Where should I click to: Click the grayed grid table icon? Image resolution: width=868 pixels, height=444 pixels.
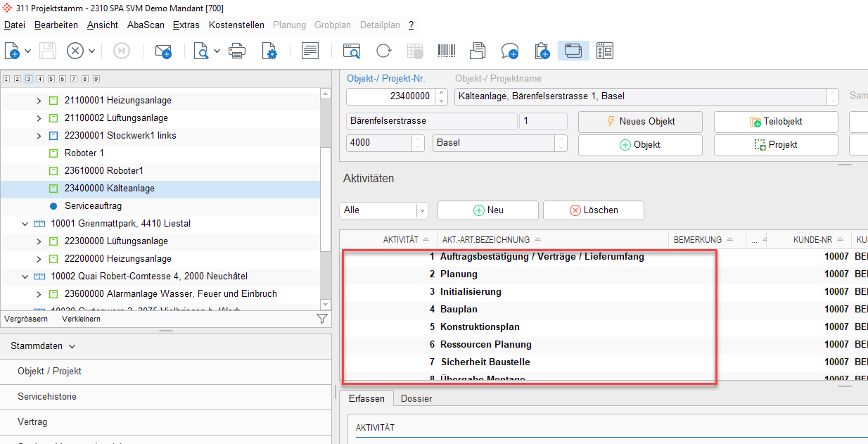(x=415, y=51)
